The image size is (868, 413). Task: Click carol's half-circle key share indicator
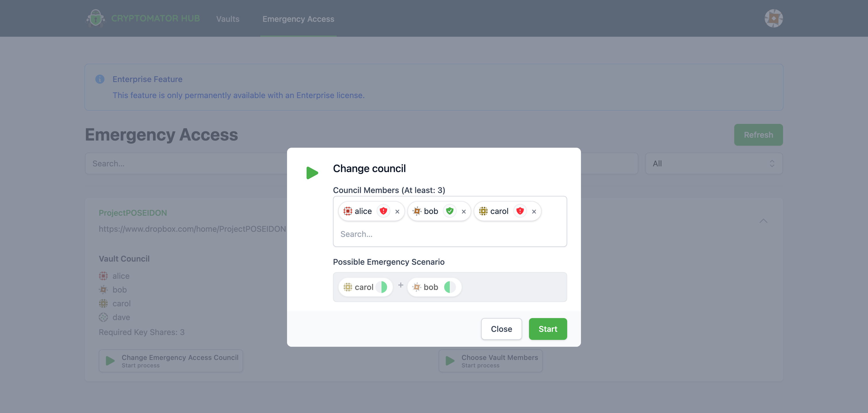pos(381,287)
